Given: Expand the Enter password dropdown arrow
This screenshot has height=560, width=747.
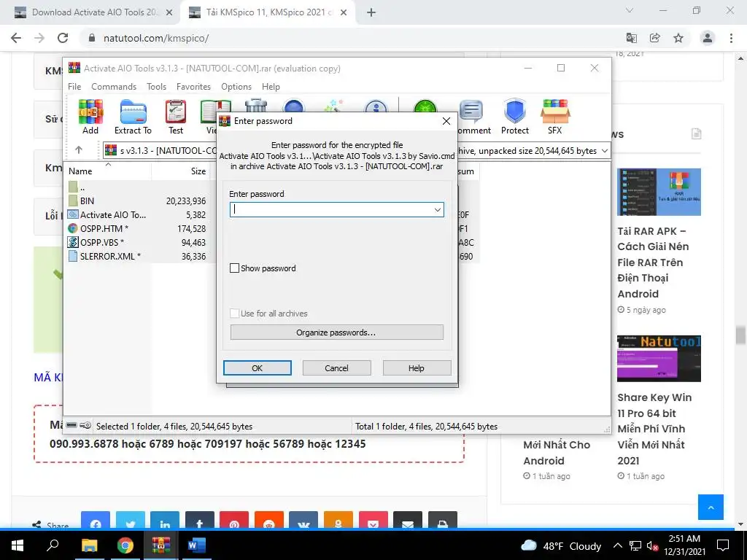Looking at the screenshot, I should coord(438,210).
